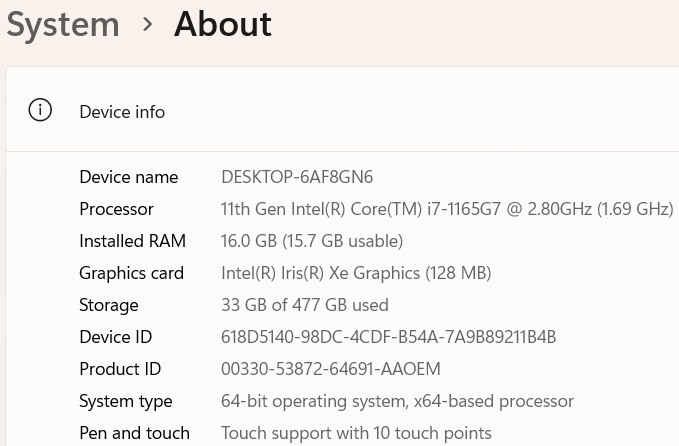Click the Device info circle icon

(x=40, y=110)
